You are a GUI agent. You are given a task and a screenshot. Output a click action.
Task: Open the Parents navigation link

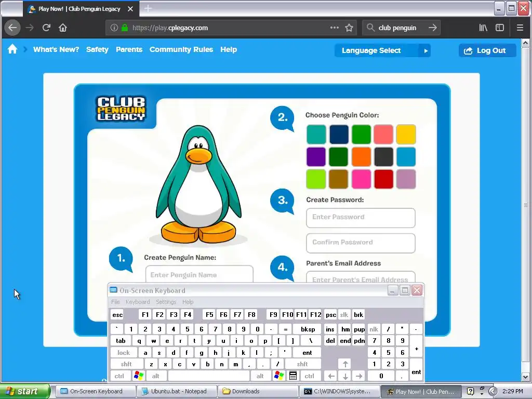pos(129,49)
